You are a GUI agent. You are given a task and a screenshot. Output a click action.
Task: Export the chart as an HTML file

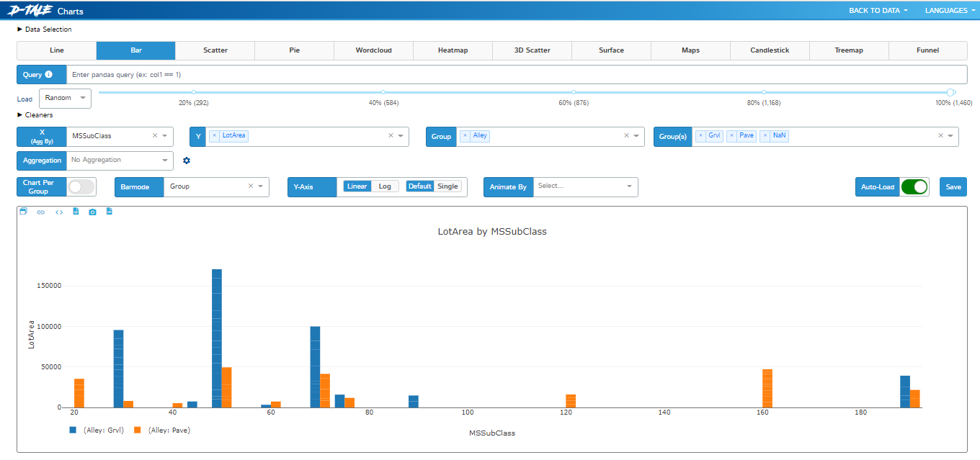[x=76, y=212]
